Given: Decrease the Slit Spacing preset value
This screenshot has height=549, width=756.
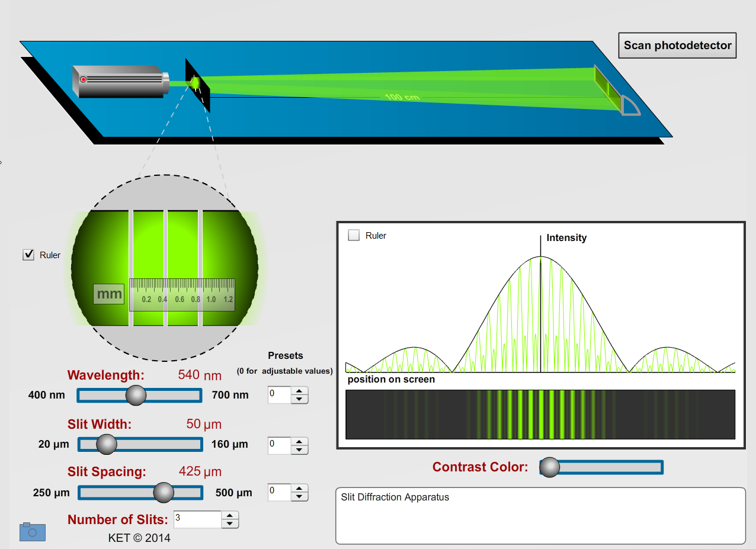Looking at the screenshot, I should coord(300,496).
